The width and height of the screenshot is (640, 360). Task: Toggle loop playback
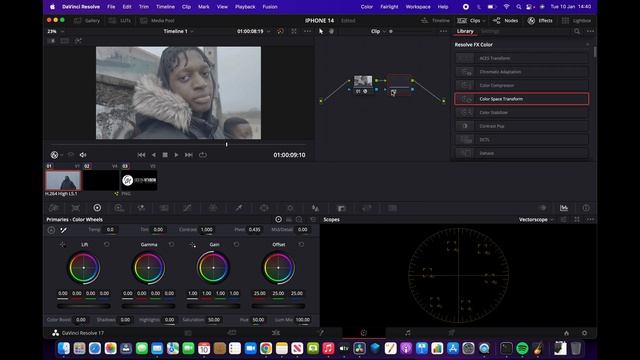203,155
